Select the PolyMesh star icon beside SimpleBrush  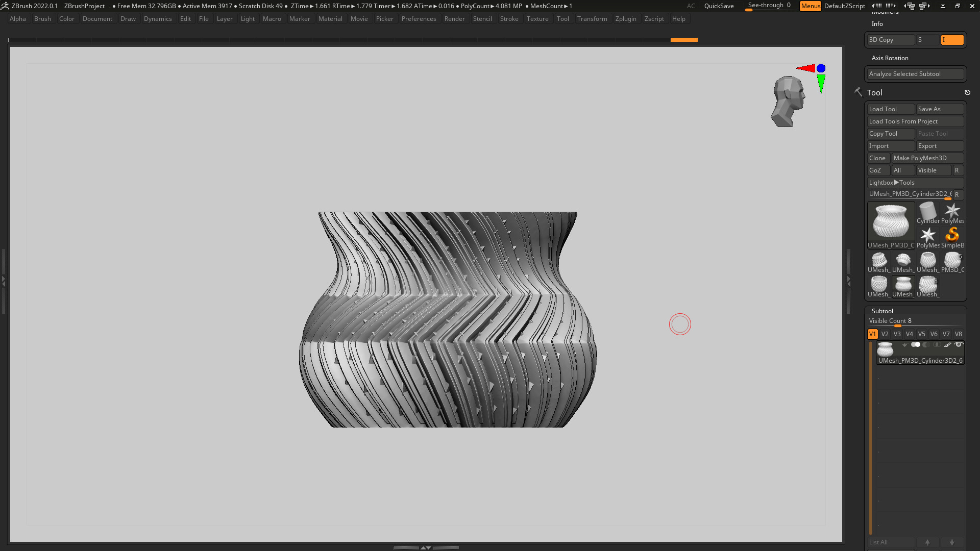click(x=927, y=237)
